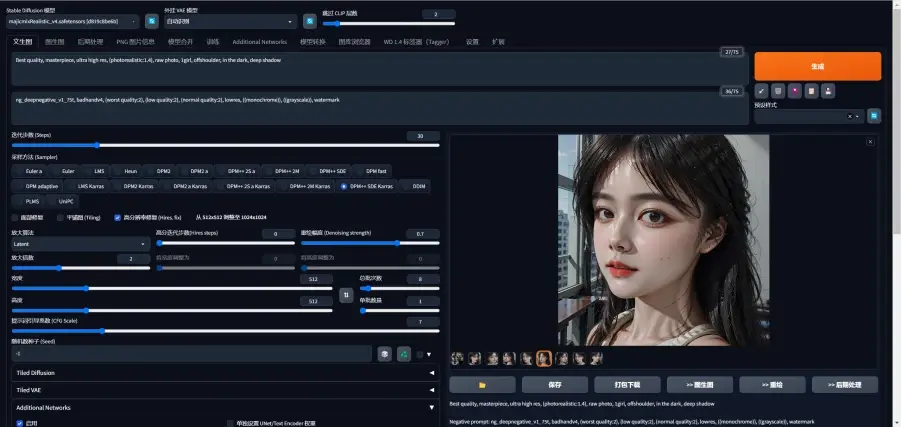Image resolution: width=901 pixels, height=427 pixels.
Task: Send image to >> 重绘 inpaint button
Action: (x=772, y=384)
